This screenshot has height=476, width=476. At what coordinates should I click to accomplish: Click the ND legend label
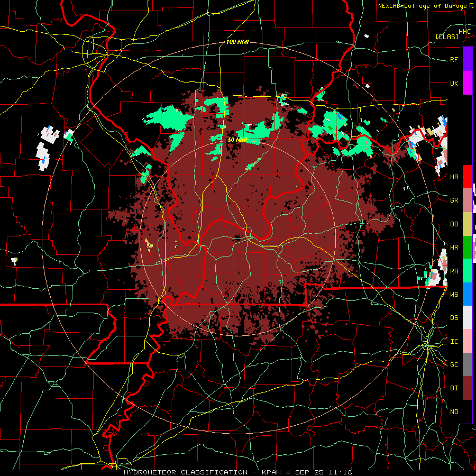454,411
